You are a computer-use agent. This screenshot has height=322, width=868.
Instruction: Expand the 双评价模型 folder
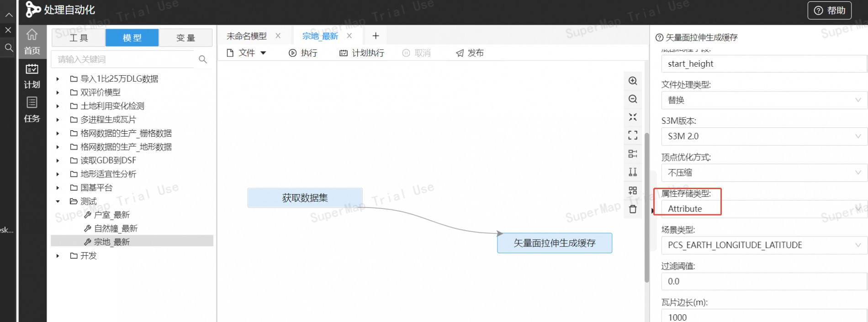[58, 93]
